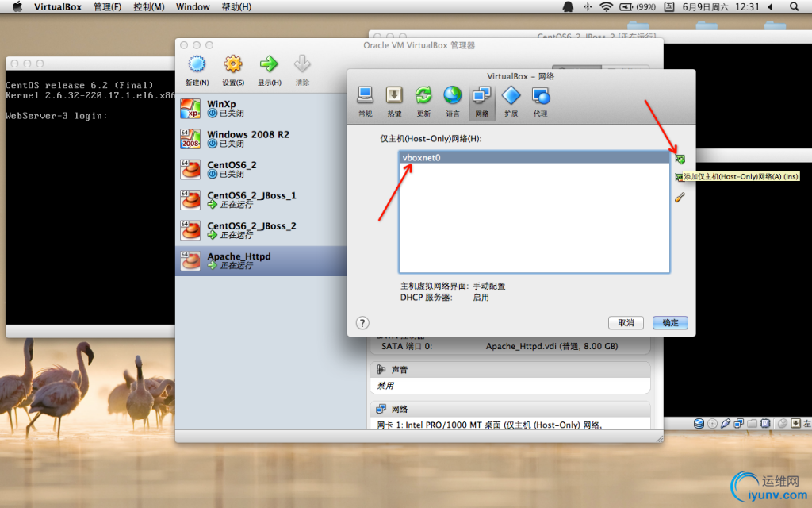Viewport: 812px width, 508px height.
Task: Add a host-only network with plus icon
Action: coord(680,159)
